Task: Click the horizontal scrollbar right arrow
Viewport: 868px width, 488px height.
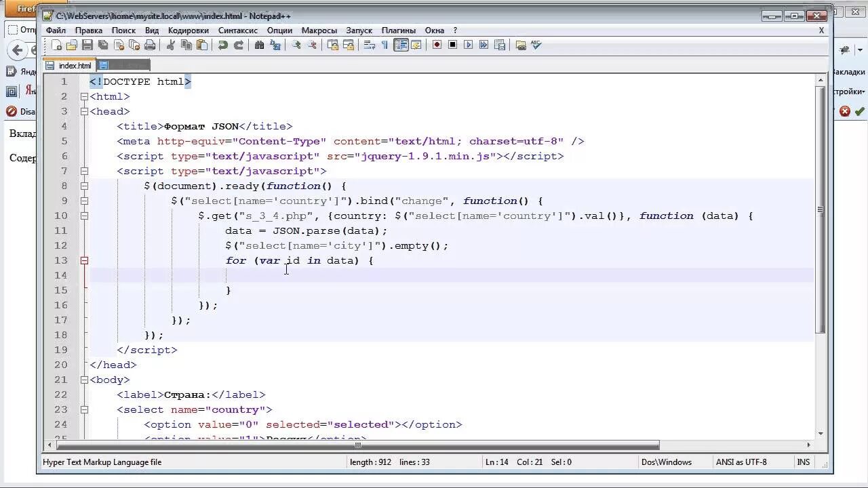Action: click(808, 445)
